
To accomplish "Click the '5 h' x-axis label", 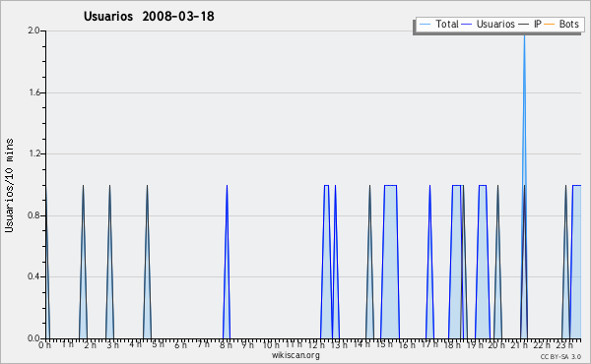I will (158, 344).
